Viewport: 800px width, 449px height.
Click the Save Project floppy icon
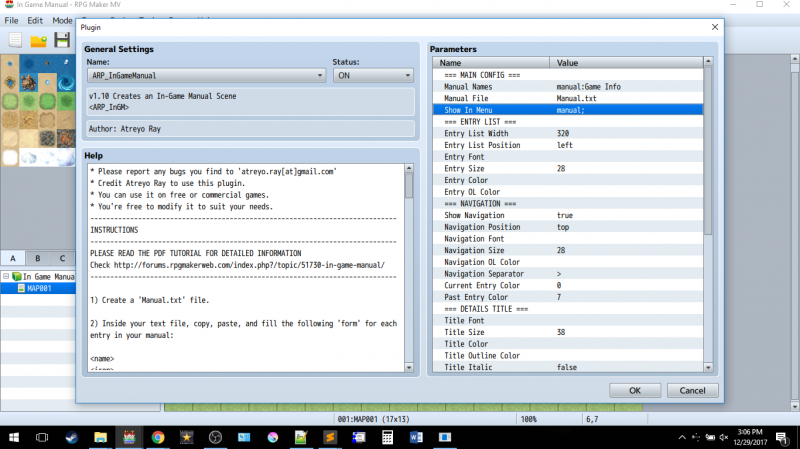pyautogui.click(x=62, y=40)
